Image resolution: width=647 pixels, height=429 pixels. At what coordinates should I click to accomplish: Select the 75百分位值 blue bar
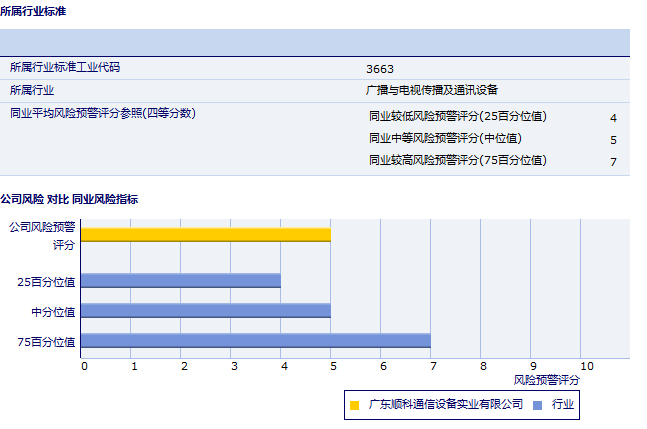click(256, 341)
